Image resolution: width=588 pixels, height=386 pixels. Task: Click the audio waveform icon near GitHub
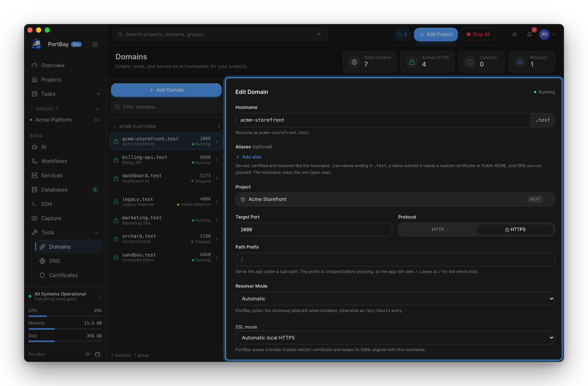(x=87, y=354)
